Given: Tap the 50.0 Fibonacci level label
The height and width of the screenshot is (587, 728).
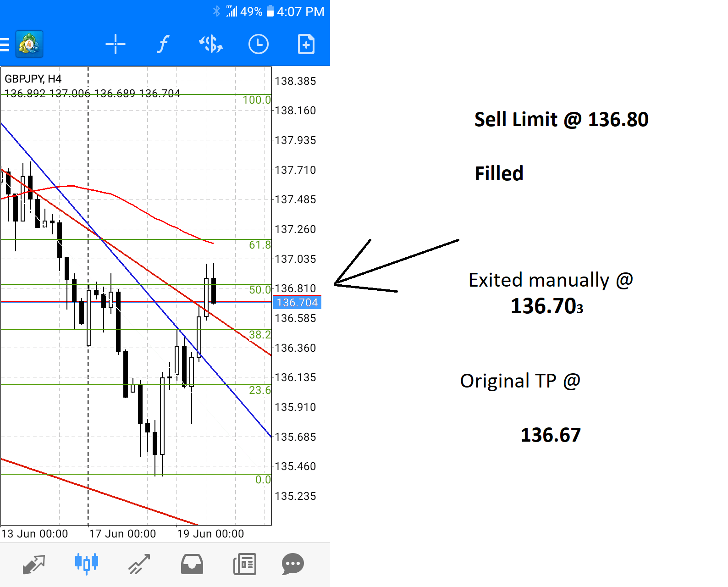Looking at the screenshot, I should pos(259,290).
